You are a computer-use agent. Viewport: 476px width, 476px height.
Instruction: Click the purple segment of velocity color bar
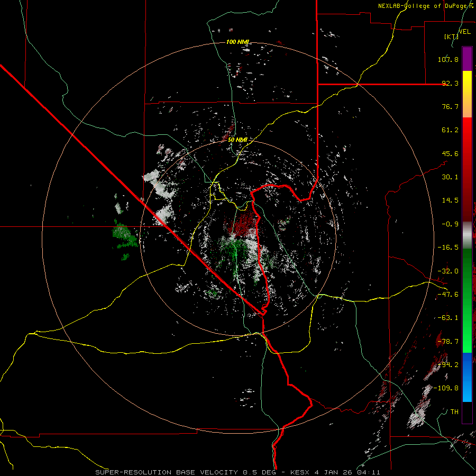pyautogui.click(x=467, y=59)
